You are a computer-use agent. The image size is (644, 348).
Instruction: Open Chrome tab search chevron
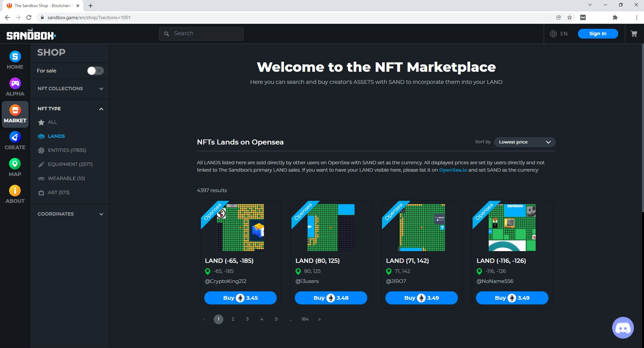click(x=590, y=5)
